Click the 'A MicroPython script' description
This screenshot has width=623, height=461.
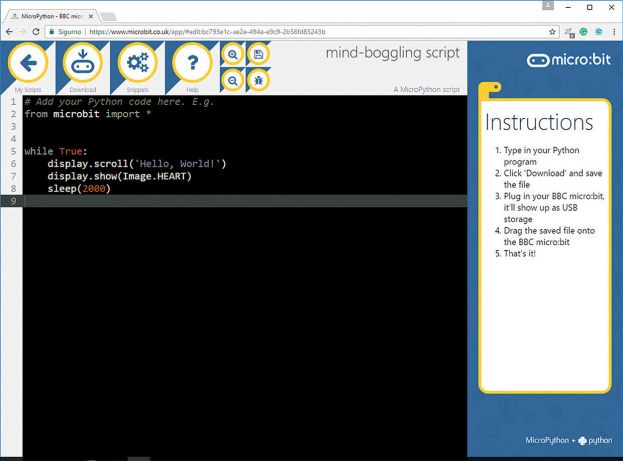click(x=426, y=89)
